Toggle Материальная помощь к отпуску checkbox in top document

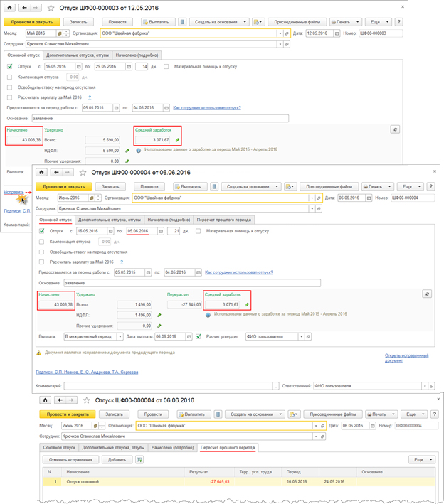(166, 67)
